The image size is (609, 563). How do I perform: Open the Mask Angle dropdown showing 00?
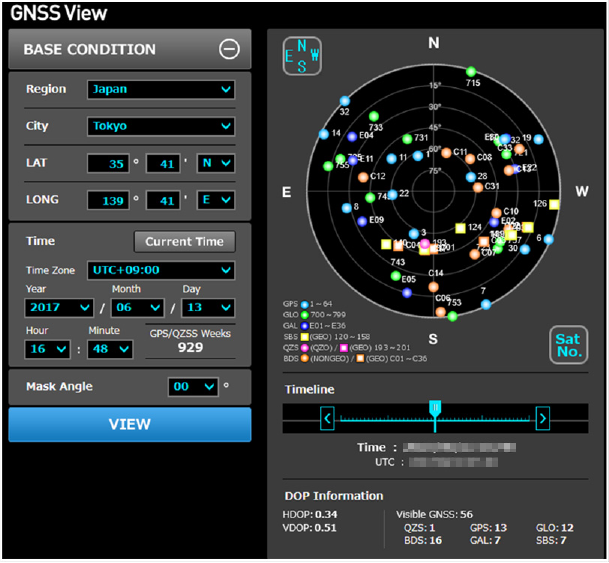click(193, 387)
